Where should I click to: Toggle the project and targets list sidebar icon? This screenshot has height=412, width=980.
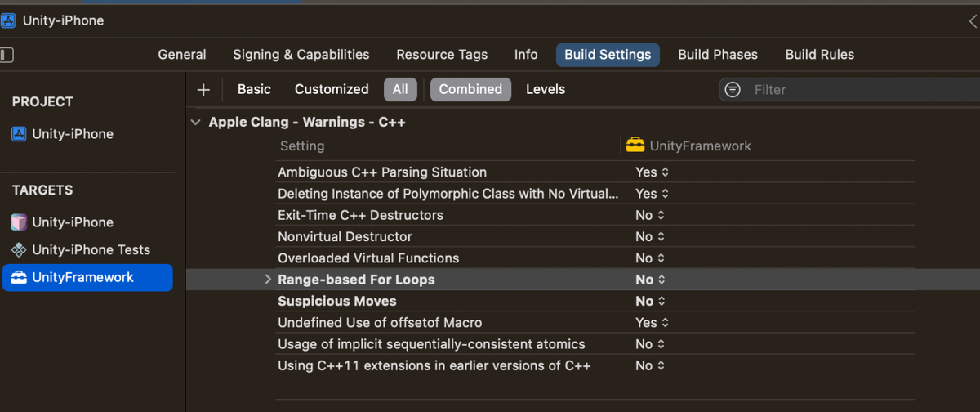7,55
